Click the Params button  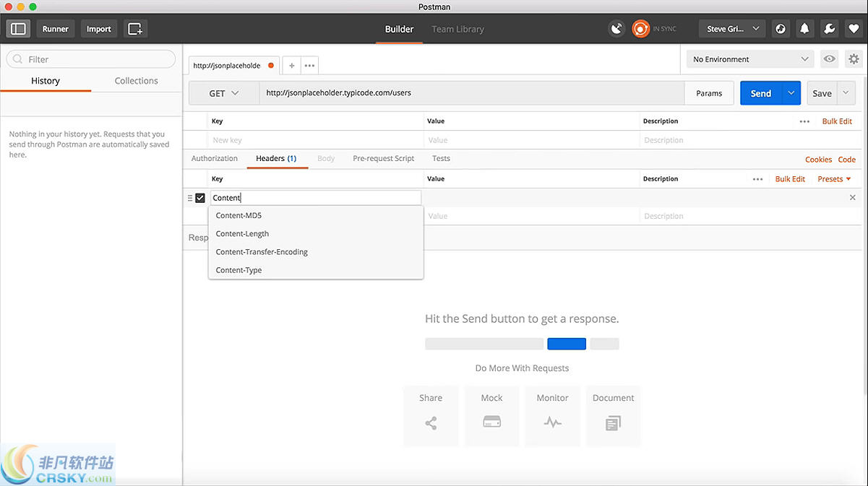(709, 93)
